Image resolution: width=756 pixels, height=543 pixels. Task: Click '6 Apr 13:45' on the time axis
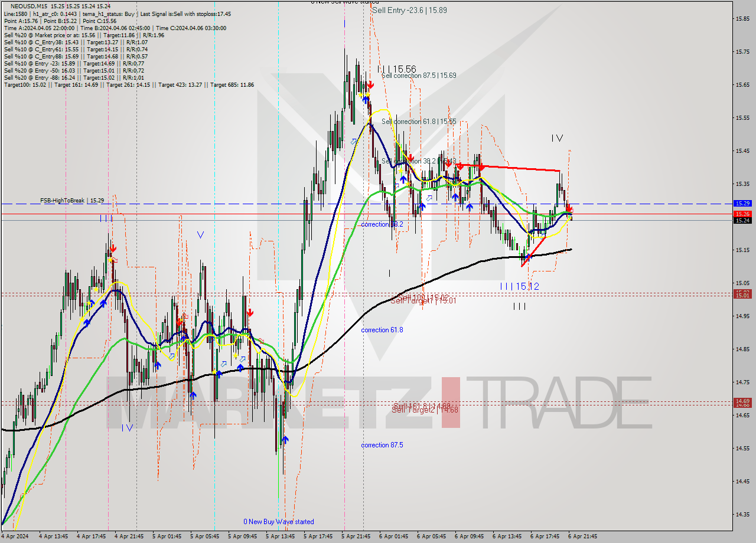(509, 537)
